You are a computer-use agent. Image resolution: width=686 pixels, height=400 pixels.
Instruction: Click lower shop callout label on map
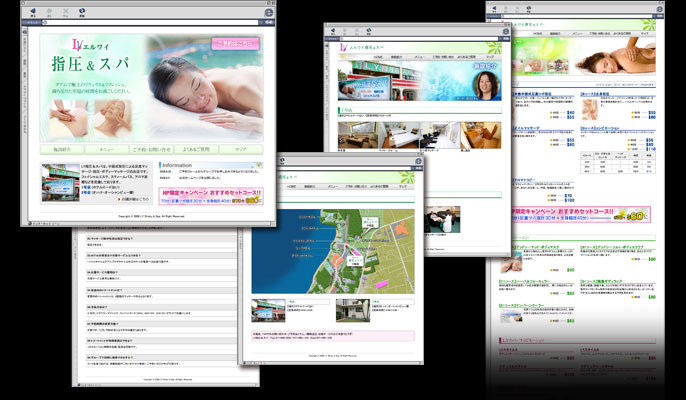355,261
